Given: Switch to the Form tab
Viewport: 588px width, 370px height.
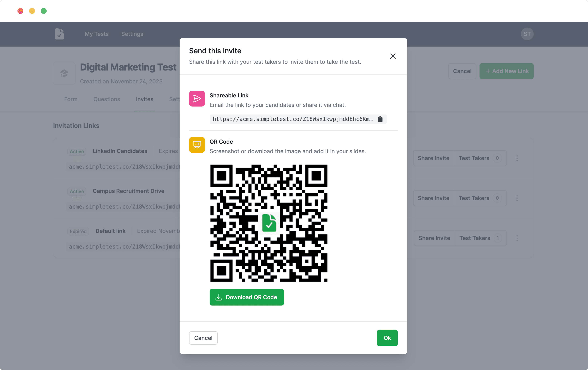Looking at the screenshot, I should [71, 99].
